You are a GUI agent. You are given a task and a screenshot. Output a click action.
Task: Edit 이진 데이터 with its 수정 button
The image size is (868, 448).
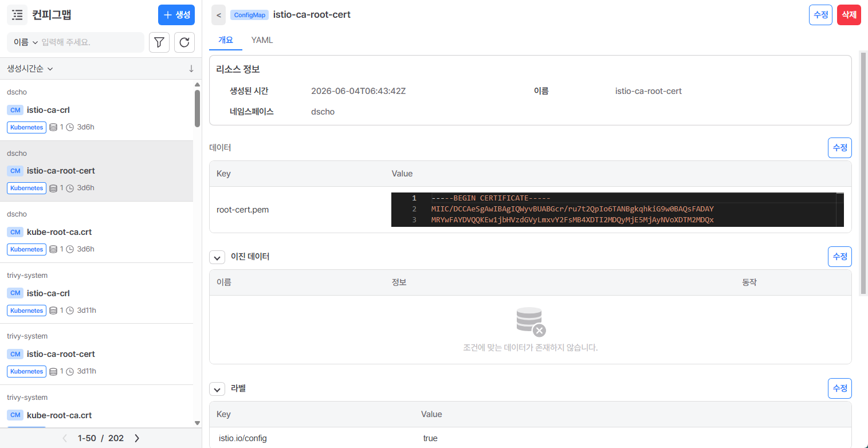[840, 257]
